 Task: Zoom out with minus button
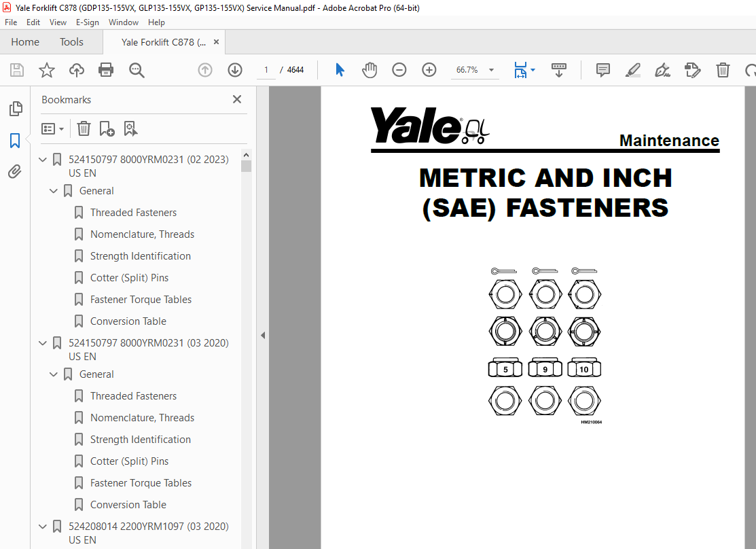399,70
